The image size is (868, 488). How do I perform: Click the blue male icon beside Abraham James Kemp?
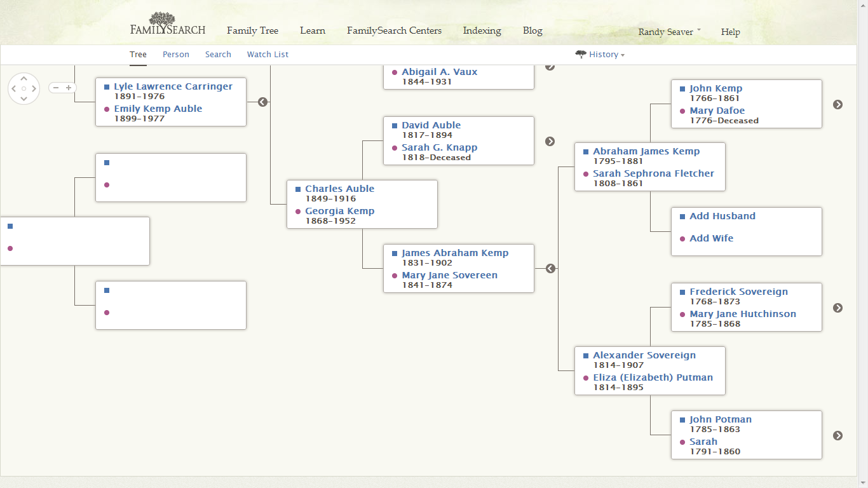tap(585, 151)
